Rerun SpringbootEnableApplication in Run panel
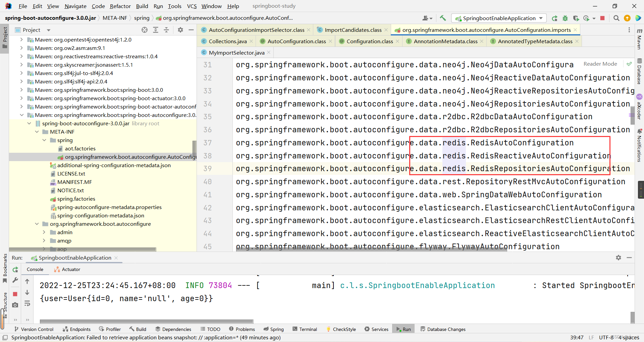This screenshot has width=644, height=342. [x=15, y=270]
